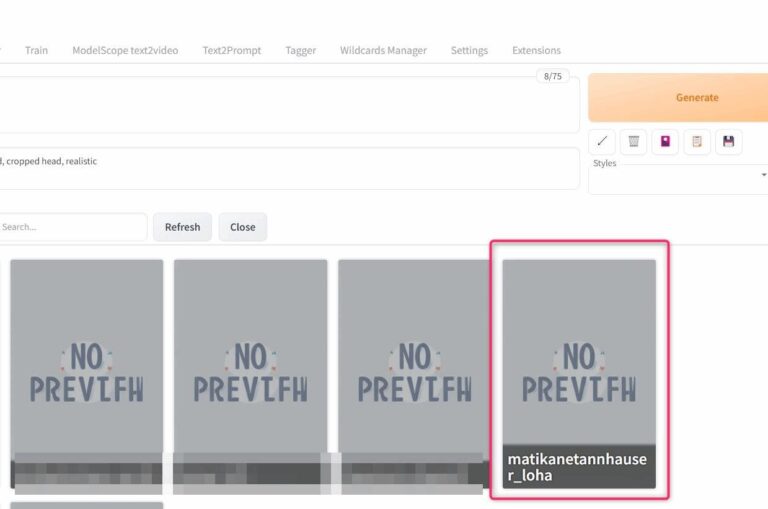The width and height of the screenshot is (768, 509).
Task: Switch to the Train tab
Action: (x=36, y=50)
